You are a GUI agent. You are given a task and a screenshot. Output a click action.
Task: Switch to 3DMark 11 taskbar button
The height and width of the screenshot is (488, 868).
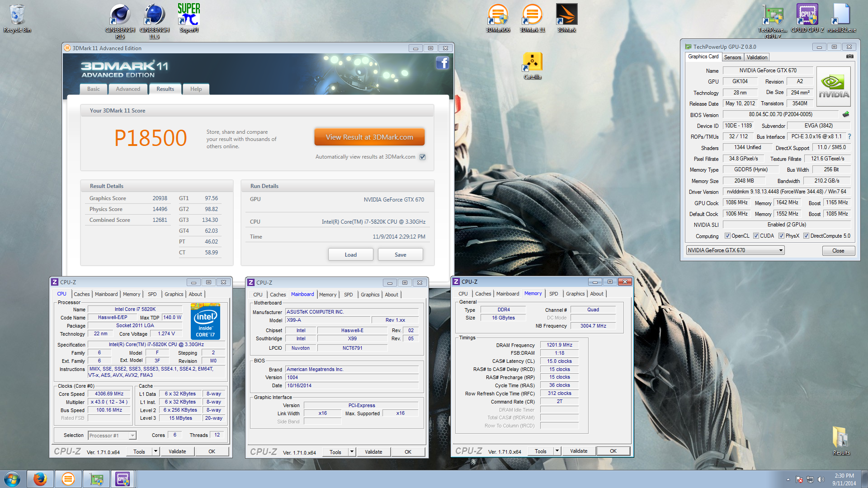(x=68, y=479)
